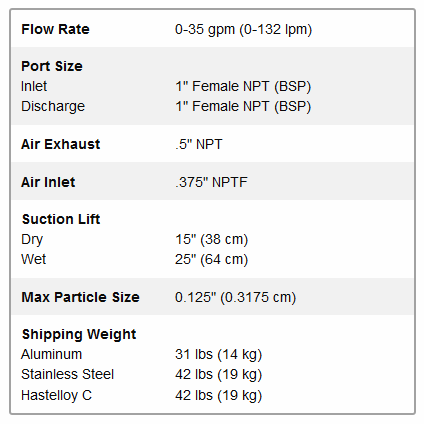The height and width of the screenshot is (424, 424).
Task: Select the 0-35 gpm flow rate value
Action: point(243,30)
